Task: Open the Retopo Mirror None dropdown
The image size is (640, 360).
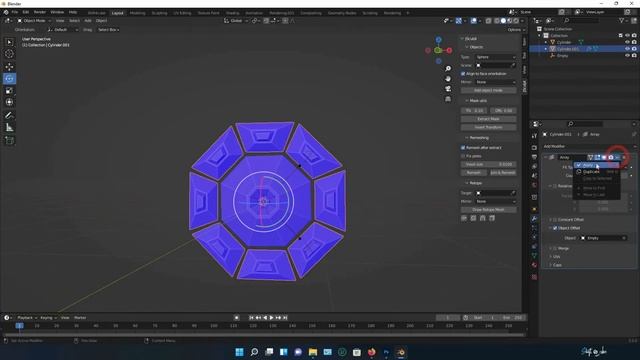Action: click(x=496, y=201)
